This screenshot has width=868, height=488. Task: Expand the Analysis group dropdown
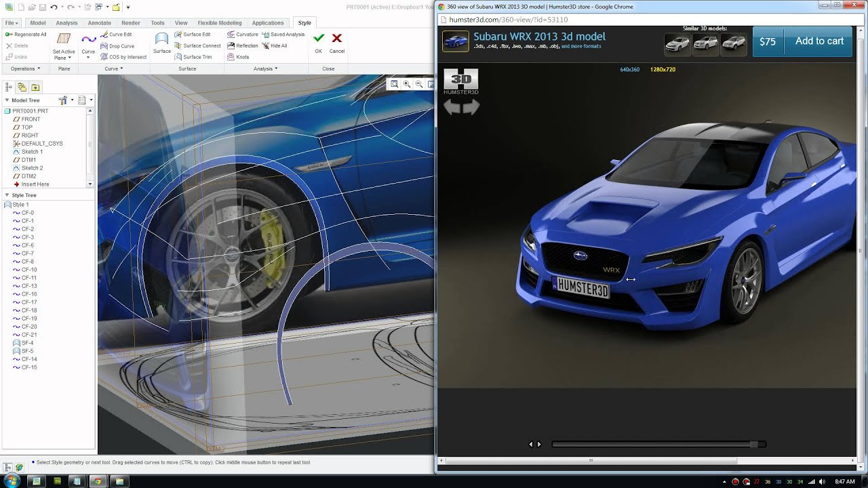(x=266, y=68)
